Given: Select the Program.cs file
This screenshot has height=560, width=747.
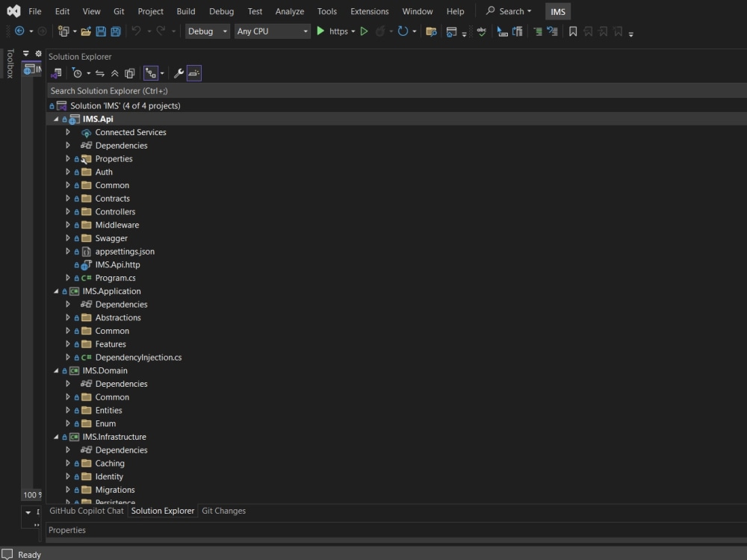Looking at the screenshot, I should point(115,278).
